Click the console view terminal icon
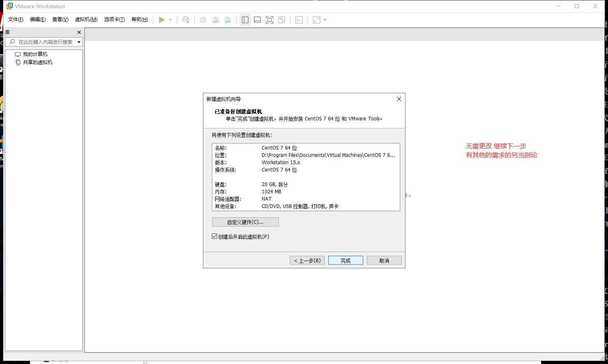The height and width of the screenshot is (364, 608). [299, 20]
